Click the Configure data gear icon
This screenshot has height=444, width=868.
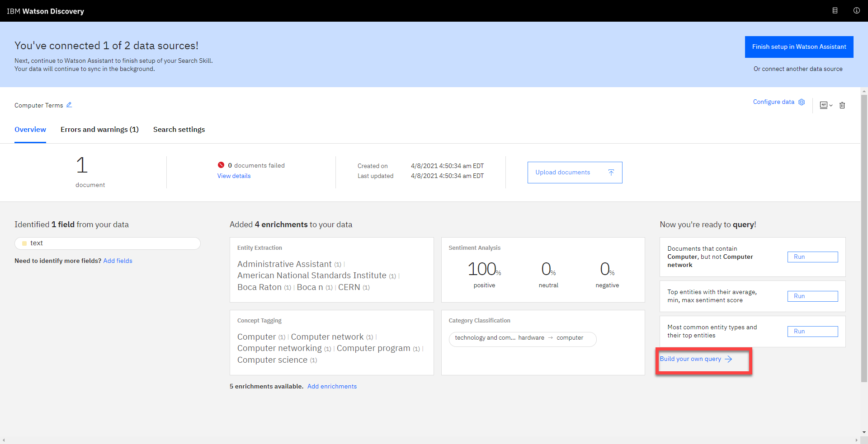[x=802, y=102]
